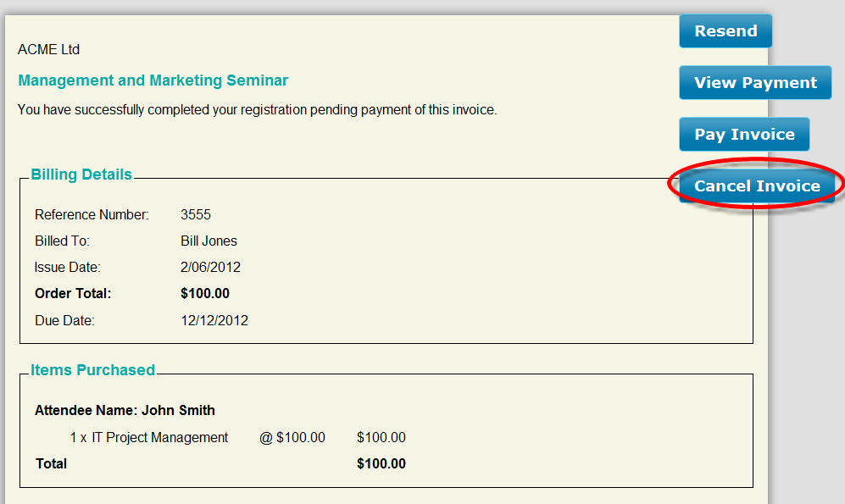Click the reference number value 3555
This screenshot has height=504, width=845.
(196, 215)
